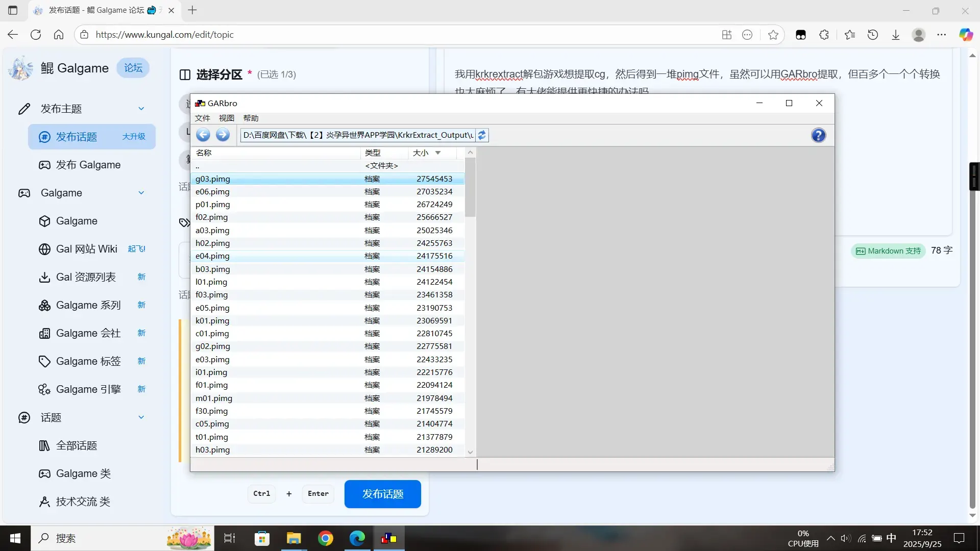Click the refresh icon beside path box
This screenshot has height=551, width=980.
point(482,135)
